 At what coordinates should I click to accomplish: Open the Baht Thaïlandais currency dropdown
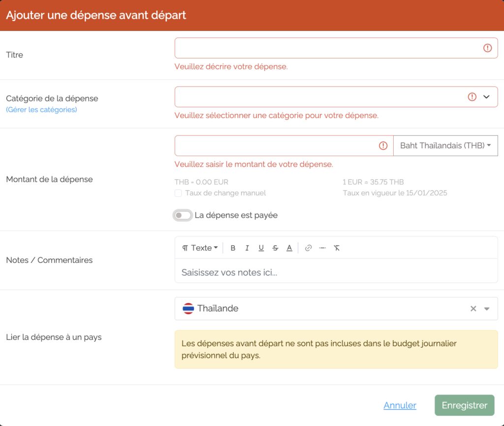click(445, 146)
